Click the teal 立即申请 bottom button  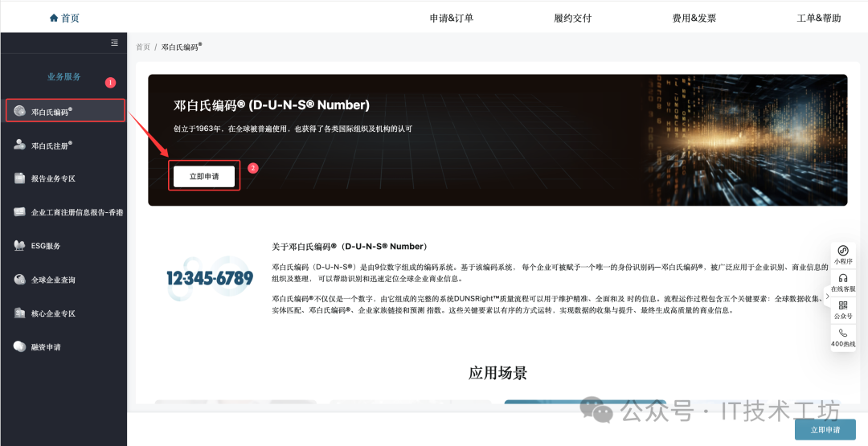tap(825, 429)
